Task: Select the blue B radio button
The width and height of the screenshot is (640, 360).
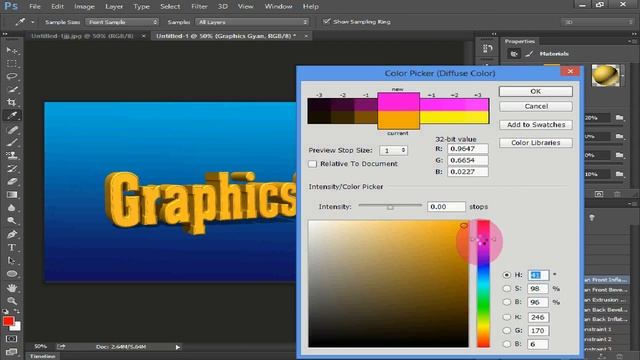Action: (x=507, y=344)
